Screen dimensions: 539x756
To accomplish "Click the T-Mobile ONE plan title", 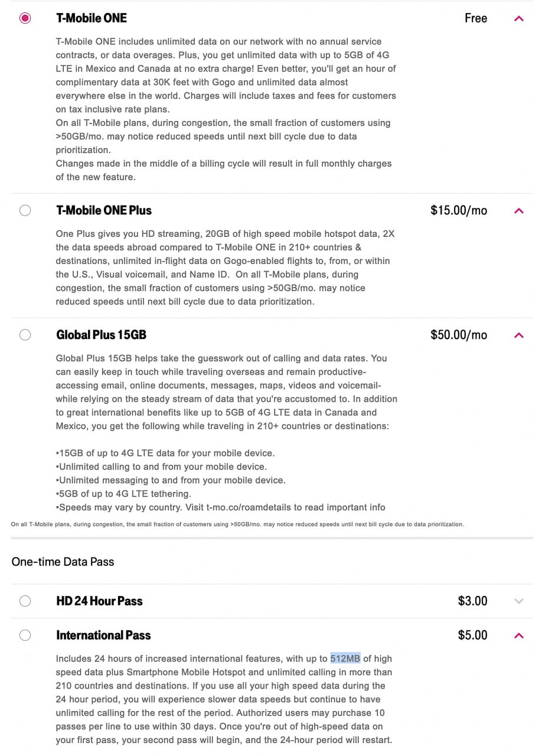I will click(92, 18).
